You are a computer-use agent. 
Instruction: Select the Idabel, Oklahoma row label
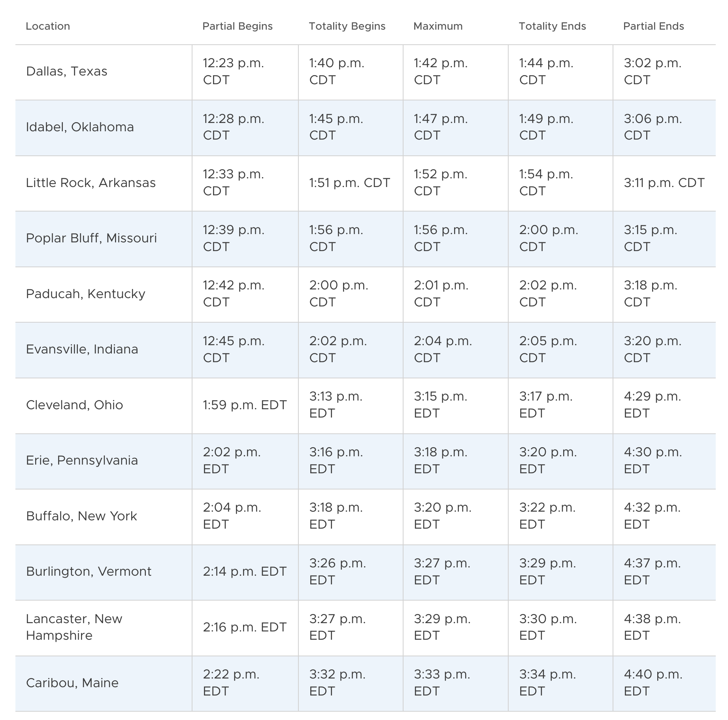pos(104,128)
